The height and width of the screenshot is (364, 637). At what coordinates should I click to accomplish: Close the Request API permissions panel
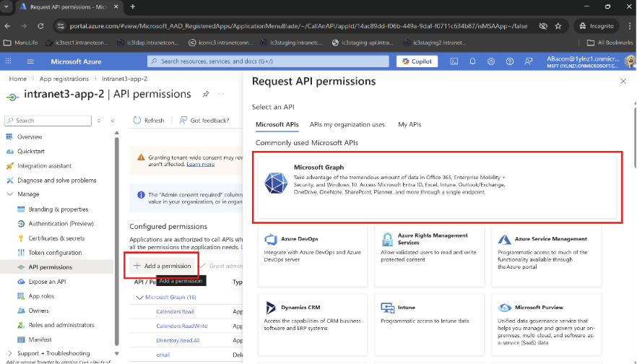pos(623,82)
